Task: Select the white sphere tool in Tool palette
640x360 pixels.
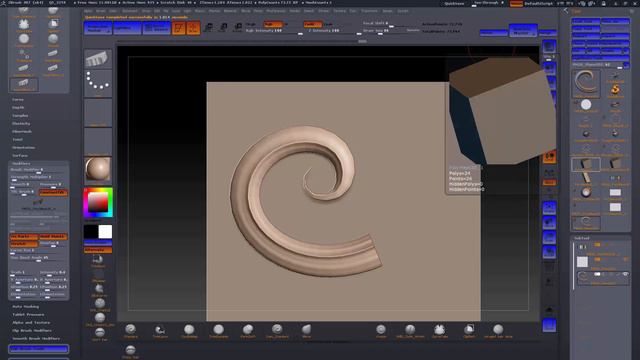Action: (x=586, y=106)
